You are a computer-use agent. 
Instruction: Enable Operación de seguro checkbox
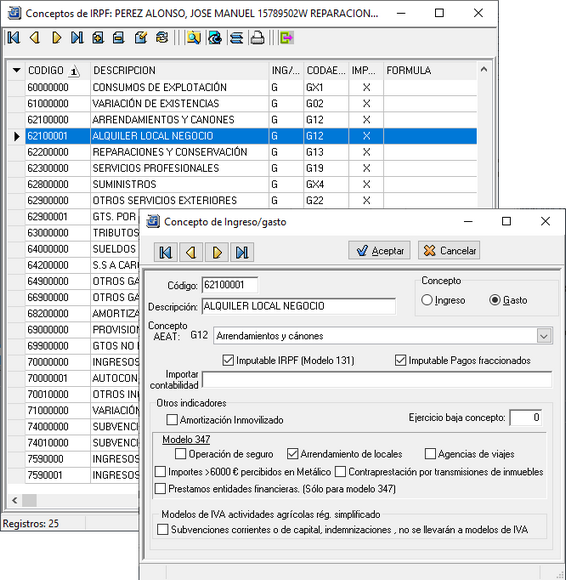[181, 453]
